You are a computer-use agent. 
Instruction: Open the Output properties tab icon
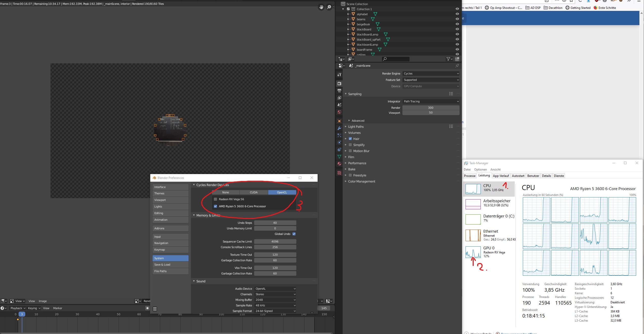pyautogui.click(x=339, y=90)
